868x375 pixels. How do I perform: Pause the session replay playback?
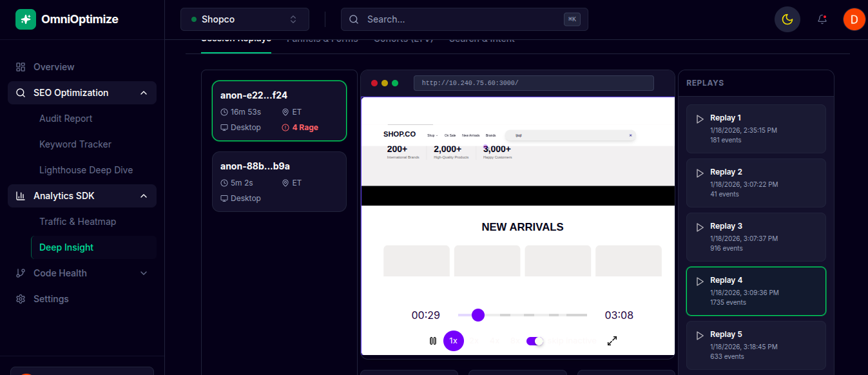(433, 341)
